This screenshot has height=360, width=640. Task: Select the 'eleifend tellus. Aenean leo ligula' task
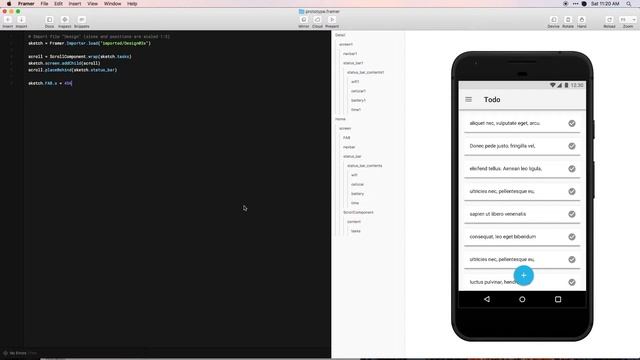point(522,169)
